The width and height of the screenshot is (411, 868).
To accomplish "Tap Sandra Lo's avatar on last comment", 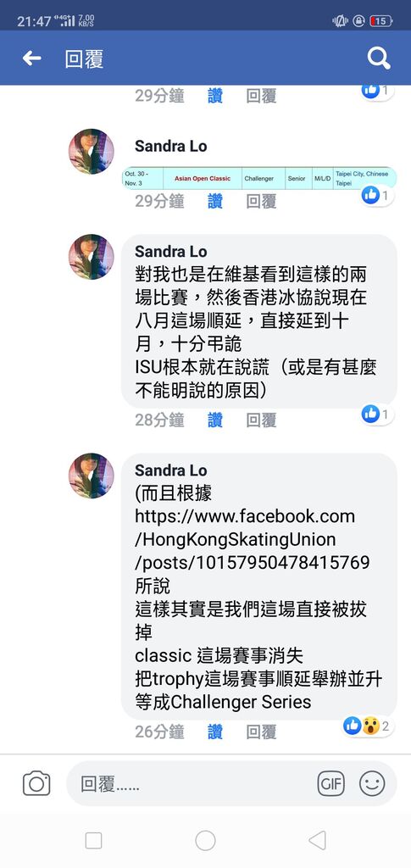I will 92,476.
